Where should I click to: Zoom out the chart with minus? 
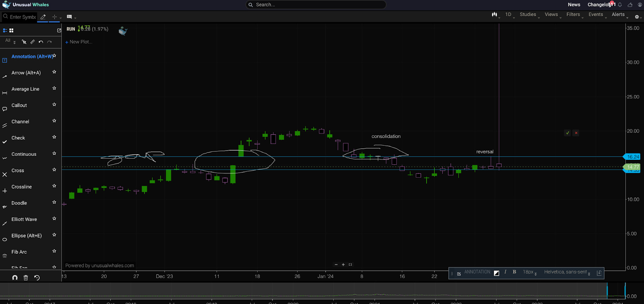tap(336, 265)
